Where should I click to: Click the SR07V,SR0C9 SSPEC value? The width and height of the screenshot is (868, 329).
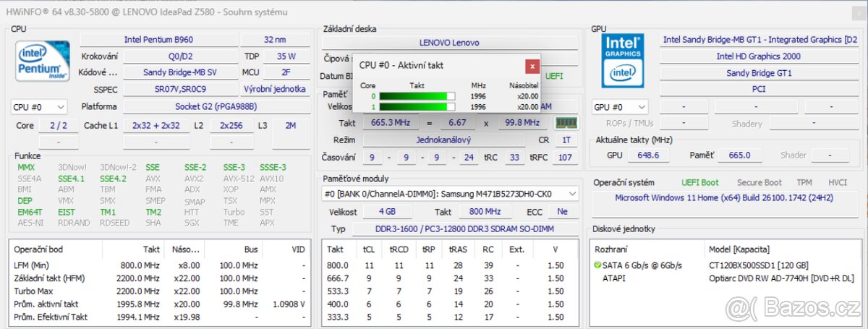point(179,89)
